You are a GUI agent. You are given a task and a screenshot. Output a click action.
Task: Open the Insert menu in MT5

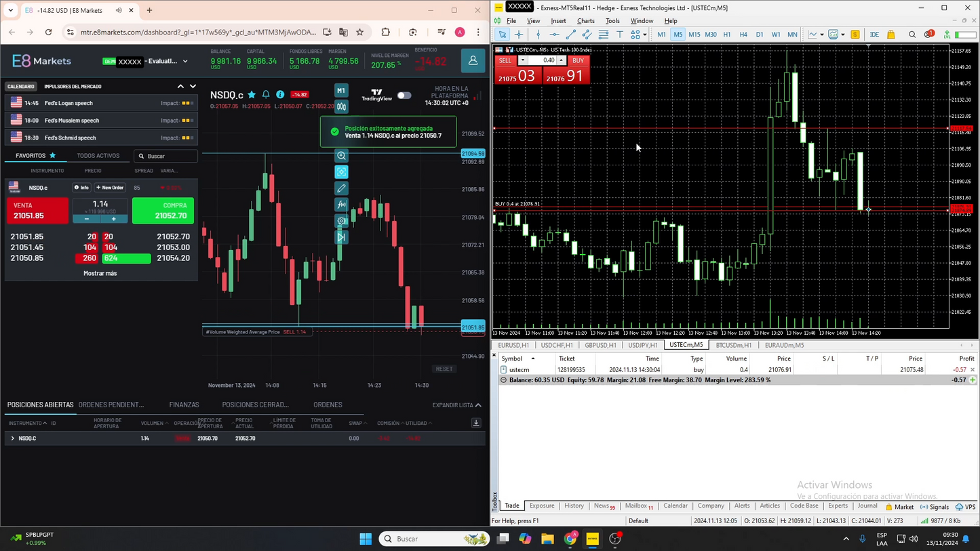pyautogui.click(x=558, y=21)
